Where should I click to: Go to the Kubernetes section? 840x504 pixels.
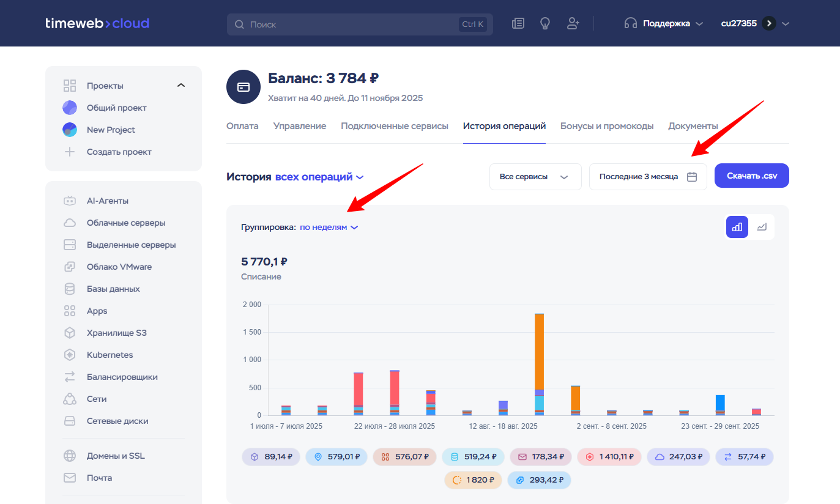(110, 355)
